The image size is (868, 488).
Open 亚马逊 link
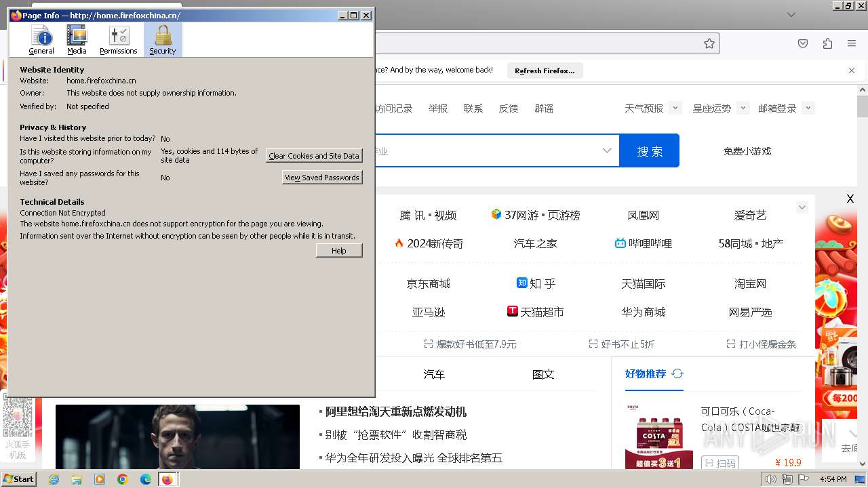tap(429, 312)
